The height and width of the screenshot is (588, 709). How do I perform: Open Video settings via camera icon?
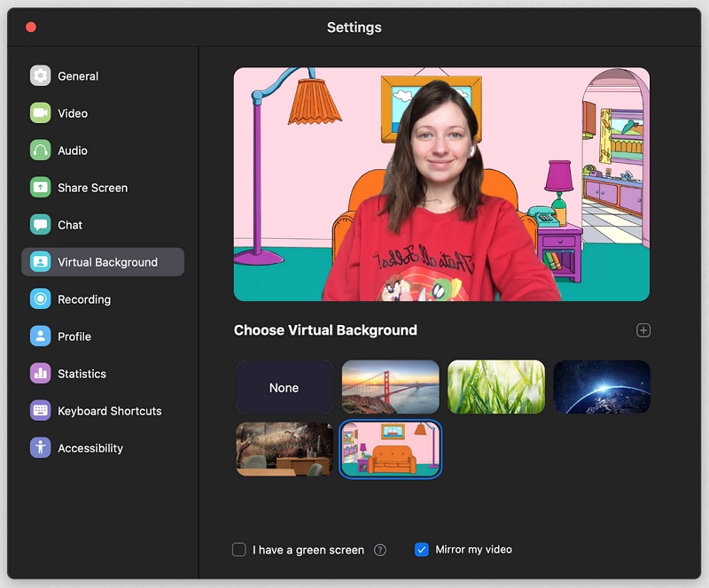41,113
